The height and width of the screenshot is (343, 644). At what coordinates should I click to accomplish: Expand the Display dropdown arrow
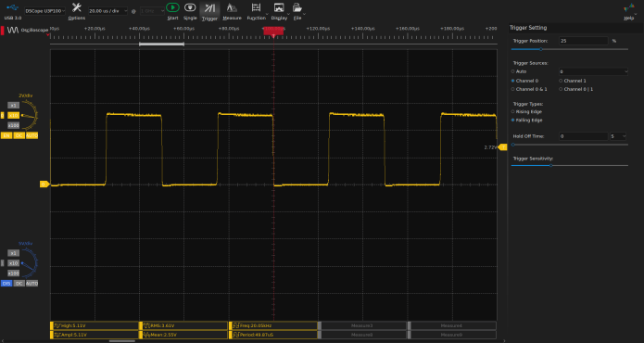tap(288, 15)
